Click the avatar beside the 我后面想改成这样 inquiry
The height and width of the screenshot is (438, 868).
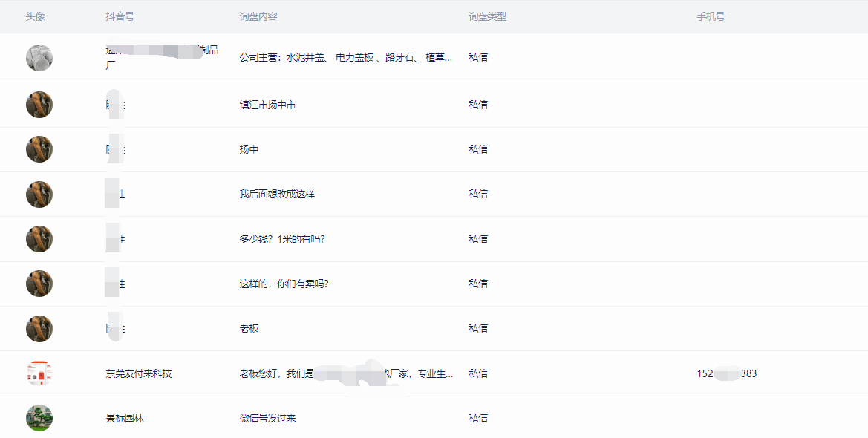point(39,195)
